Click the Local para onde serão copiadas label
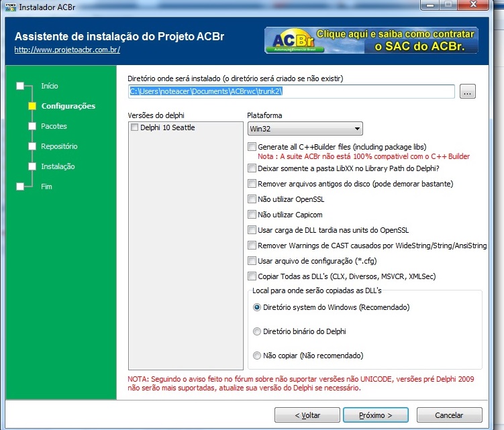This screenshot has height=430, width=504. (x=317, y=290)
